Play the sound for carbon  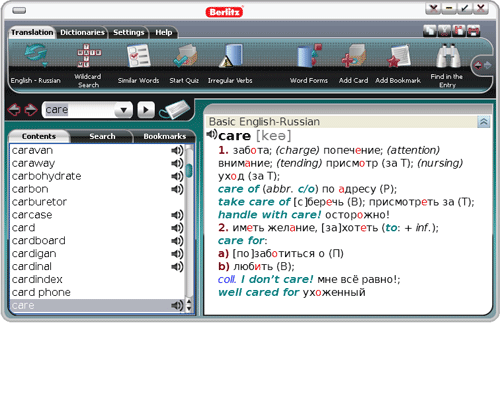pyautogui.click(x=177, y=189)
